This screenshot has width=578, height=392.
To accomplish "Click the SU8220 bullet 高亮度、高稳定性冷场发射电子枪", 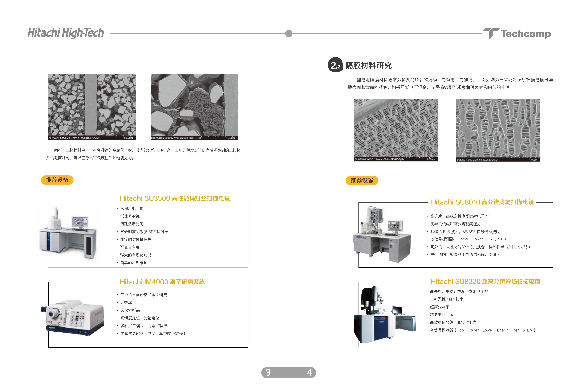I will [457, 291].
